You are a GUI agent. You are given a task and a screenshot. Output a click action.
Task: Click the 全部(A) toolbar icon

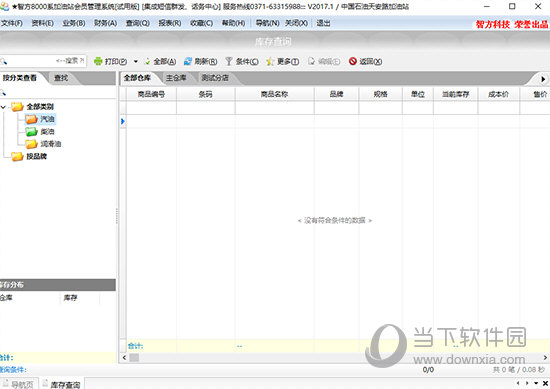148,61
